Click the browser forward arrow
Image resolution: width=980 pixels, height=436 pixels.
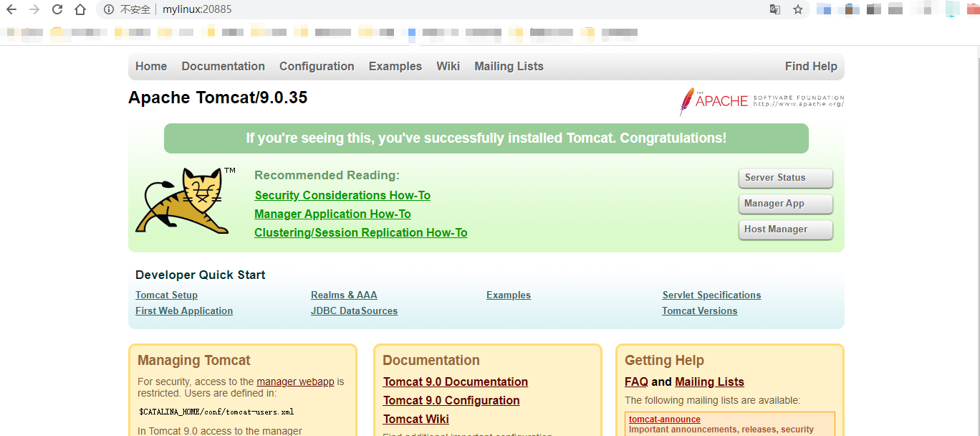tap(34, 9)
